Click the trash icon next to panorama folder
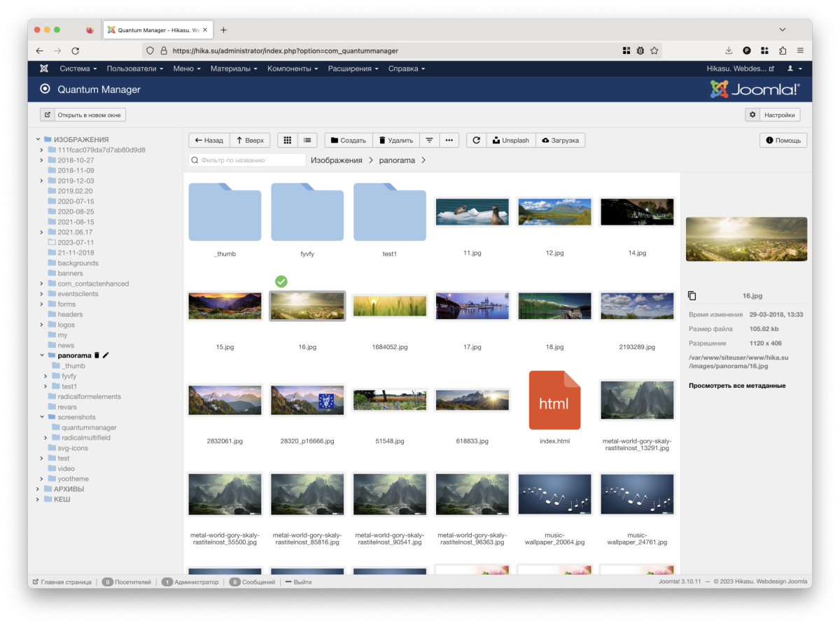This screenshot has height=625, width=840. (x=97, y=356)
